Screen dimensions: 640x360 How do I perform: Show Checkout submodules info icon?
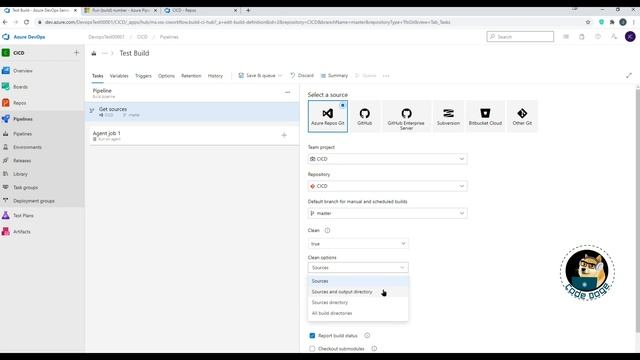click(374, 349)
